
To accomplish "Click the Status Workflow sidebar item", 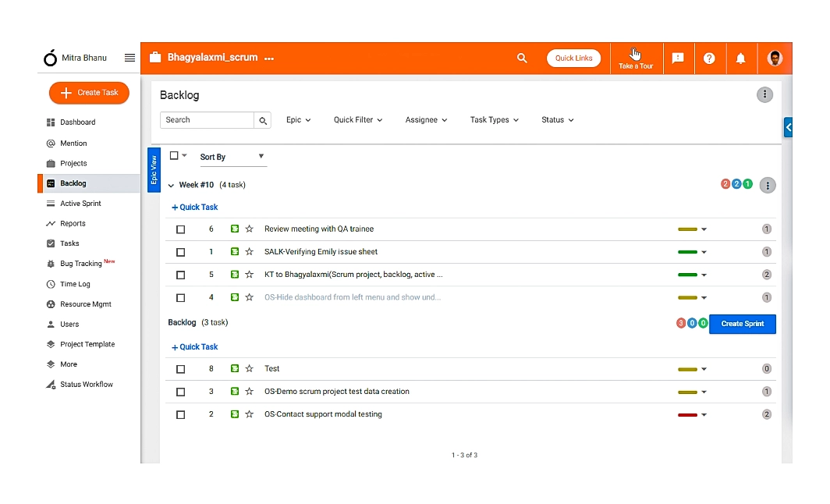I will pyautogui.click(x=84, y=384).
